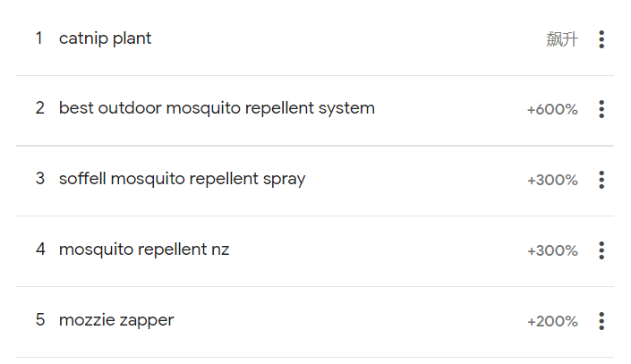
Task: Click the 飙升 breakout label
Action: point(562,39)
